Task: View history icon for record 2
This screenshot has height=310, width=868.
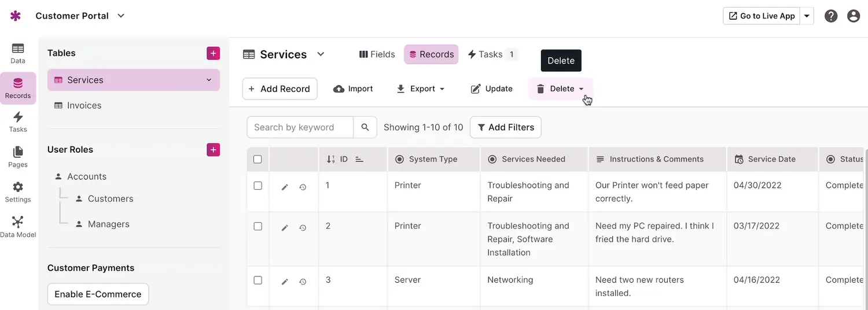Action: tap(303, 228)
